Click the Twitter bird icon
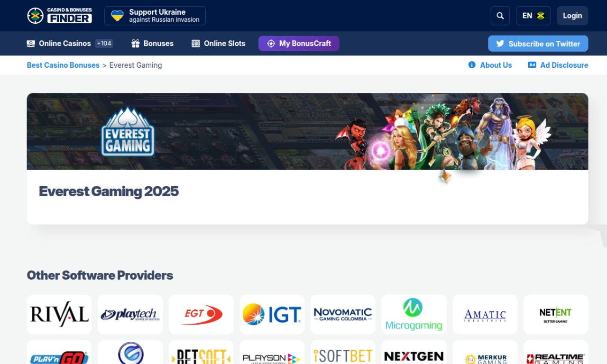 (x=500, y=44)
